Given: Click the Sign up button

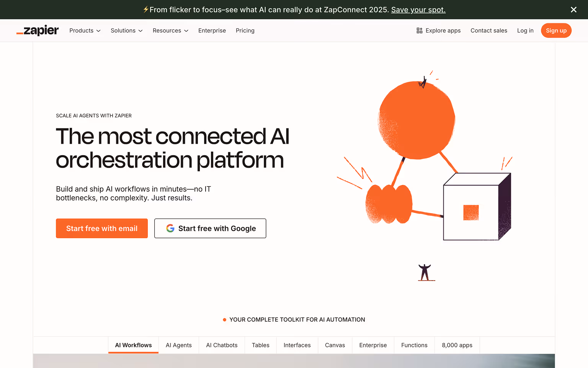Looking at the screenshot, I should 556,30.
